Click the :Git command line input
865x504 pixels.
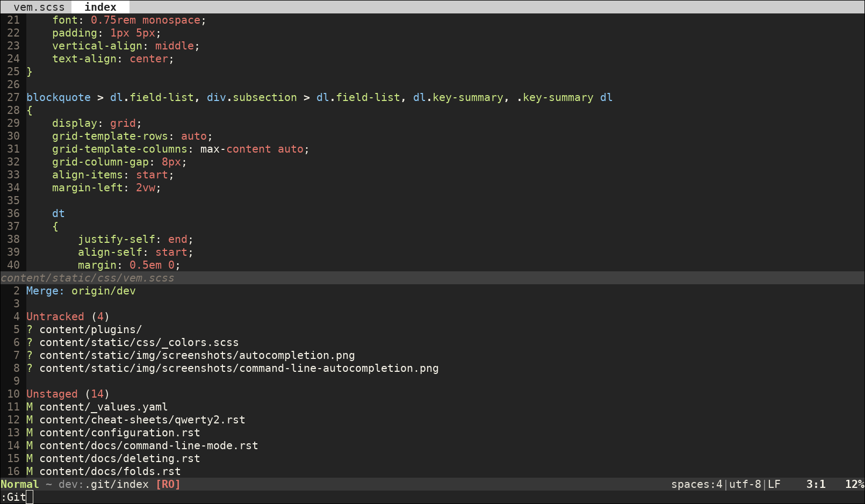click(x=16, y=497)
